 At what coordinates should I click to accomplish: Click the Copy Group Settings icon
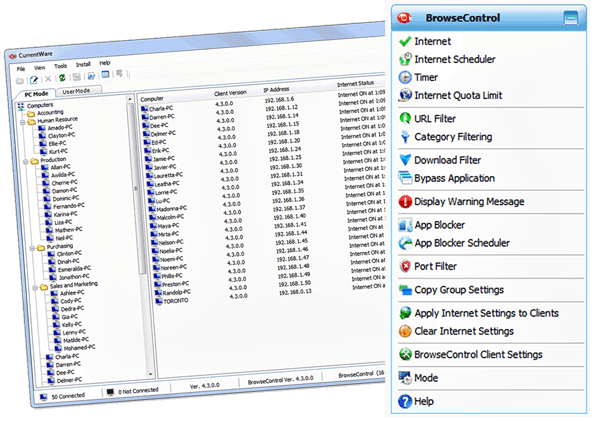[x=405, y=290]
